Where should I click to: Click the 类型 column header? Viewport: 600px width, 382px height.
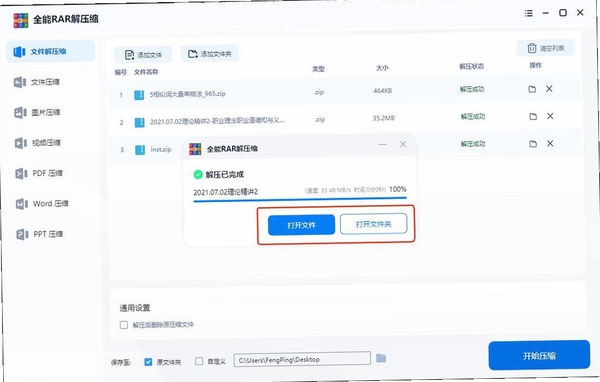(318, 69)
